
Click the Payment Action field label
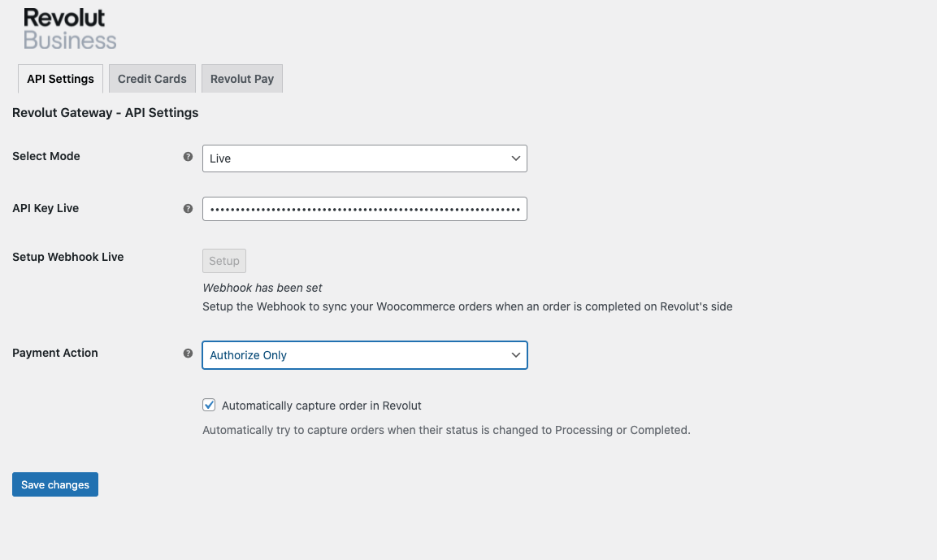(55, 353)
